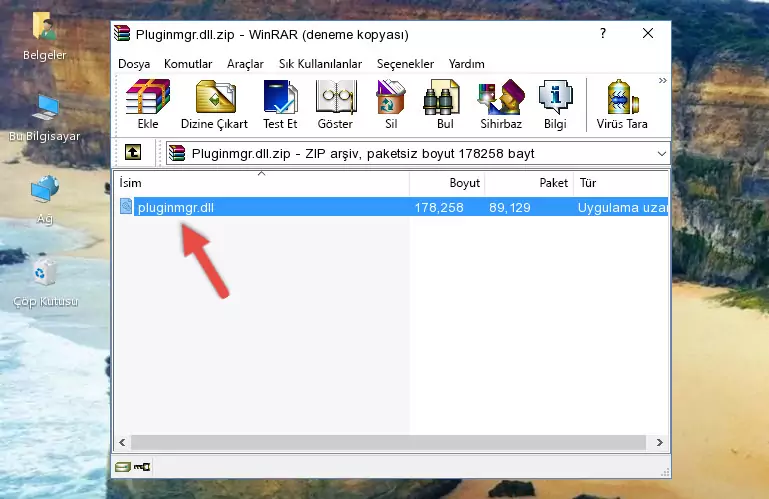The width and height of the screenshot is (769, 499).
Task: Click the Ekle (Add) toolbar icon
Action: [x=148, y=104]
